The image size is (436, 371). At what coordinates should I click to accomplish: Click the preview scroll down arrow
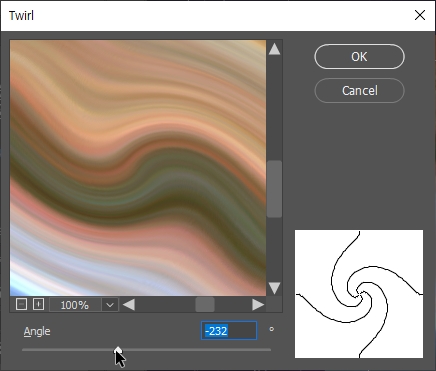pyautogui.click(x=274, y=288)
